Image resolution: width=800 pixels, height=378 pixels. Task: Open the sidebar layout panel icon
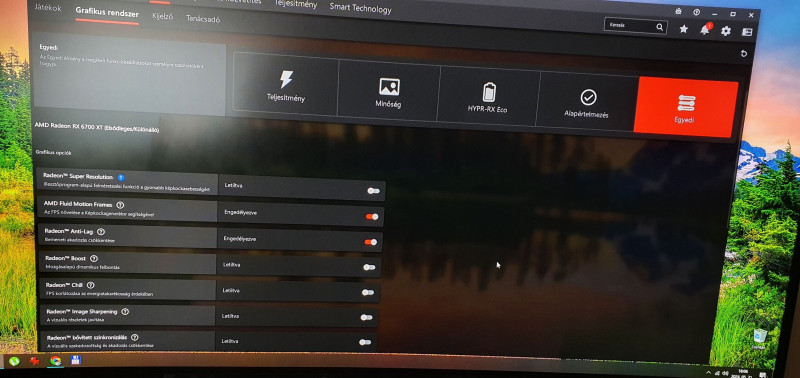[747, 32]
